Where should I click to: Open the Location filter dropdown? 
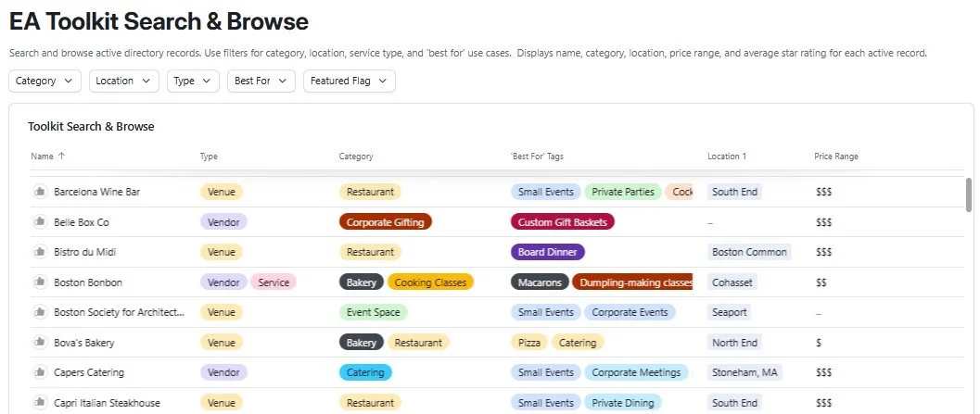click(x=123, y=81)
